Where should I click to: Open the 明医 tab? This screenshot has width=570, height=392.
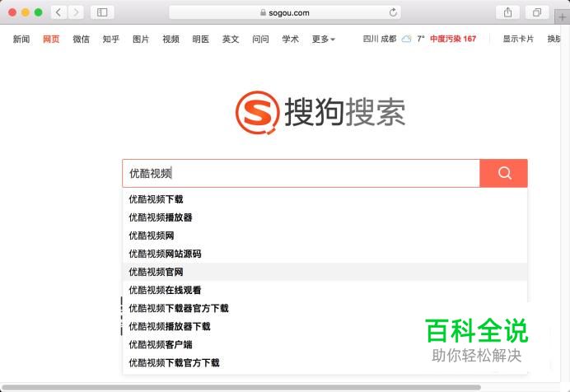coord(201,39)
